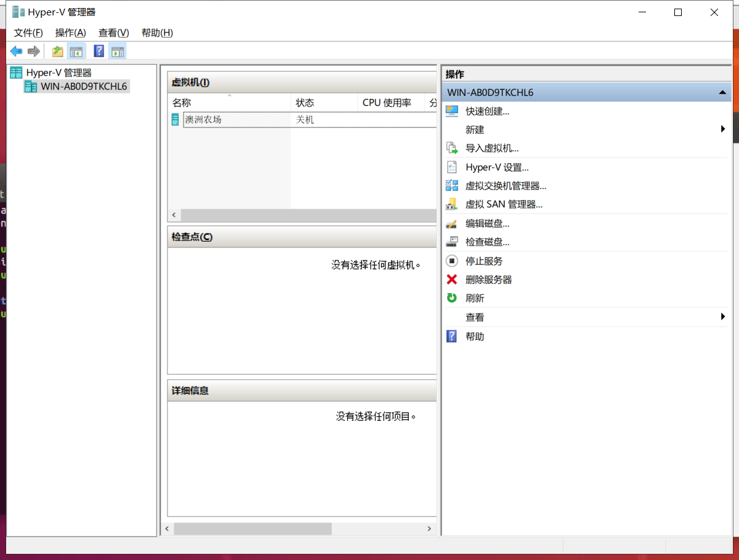Click the Hyper-V 管理器 tree root icon
Screen dimensions: 739x560
click(16, 73)
